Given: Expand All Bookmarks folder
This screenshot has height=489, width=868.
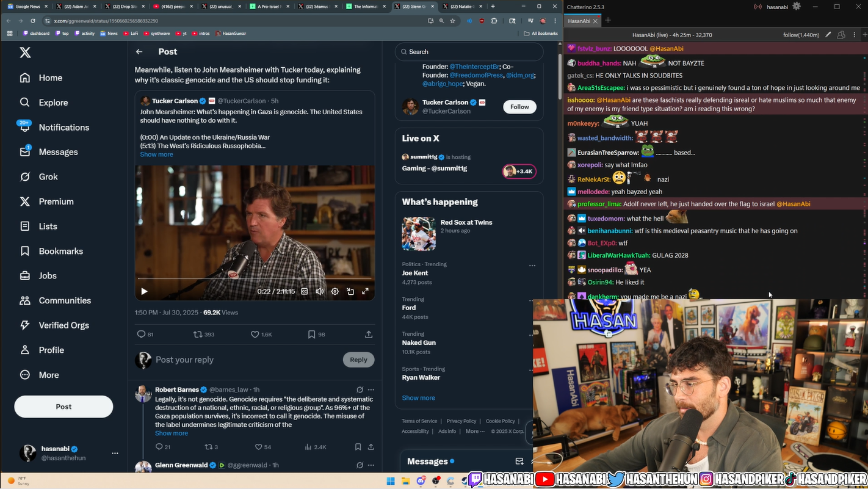Looking at the screenshot, I should [x=541, y=34].
